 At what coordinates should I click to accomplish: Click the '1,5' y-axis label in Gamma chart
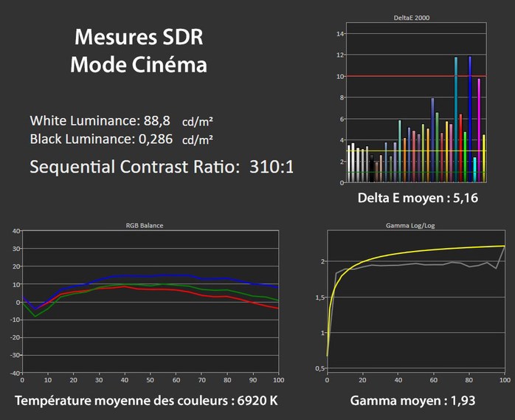[x=320, y=297]
